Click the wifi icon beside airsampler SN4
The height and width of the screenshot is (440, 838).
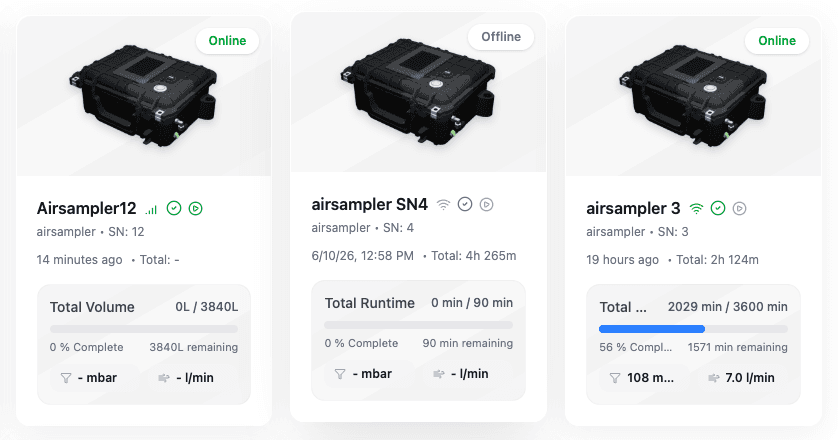click(443, 205)
